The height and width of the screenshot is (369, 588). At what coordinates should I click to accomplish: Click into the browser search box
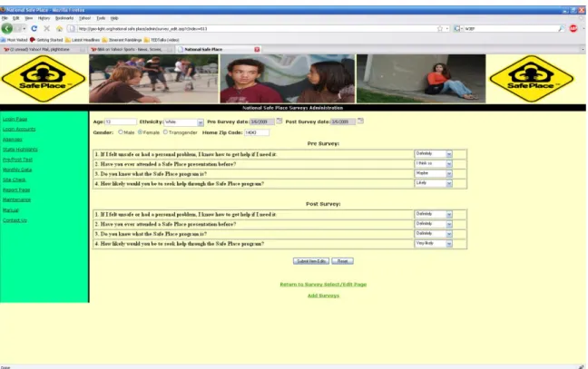pos(511,28)
